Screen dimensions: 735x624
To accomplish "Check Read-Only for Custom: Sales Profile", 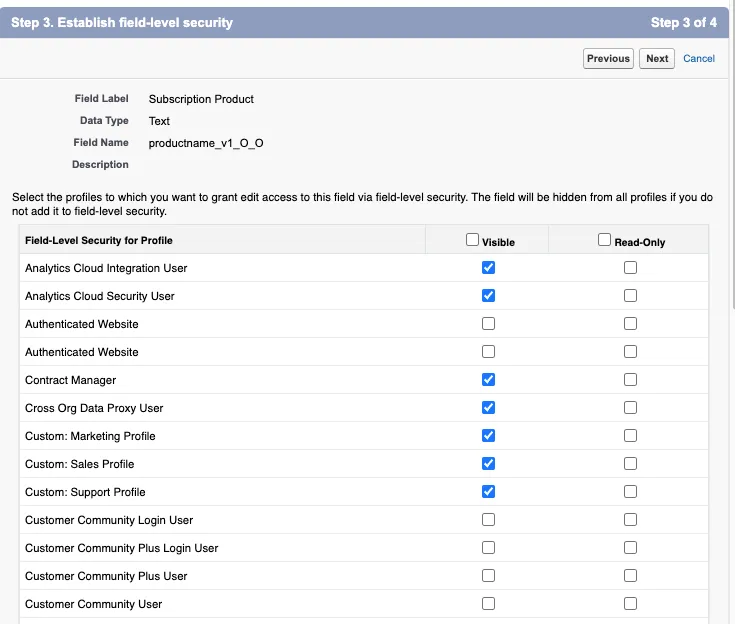I will [630, 464].
